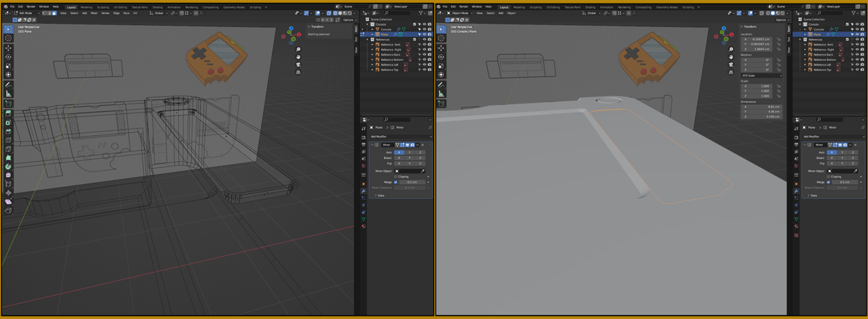
Task: Open the XYZ Euler rotation mode dropdown
Action: pyautogui.click(x=759, y=76)
